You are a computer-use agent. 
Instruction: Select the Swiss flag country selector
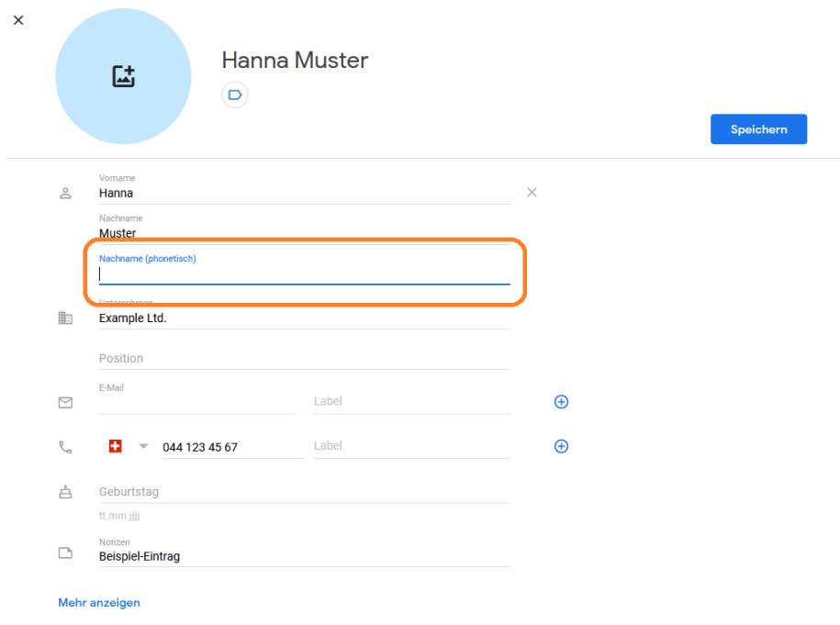(x=116, y=447)
